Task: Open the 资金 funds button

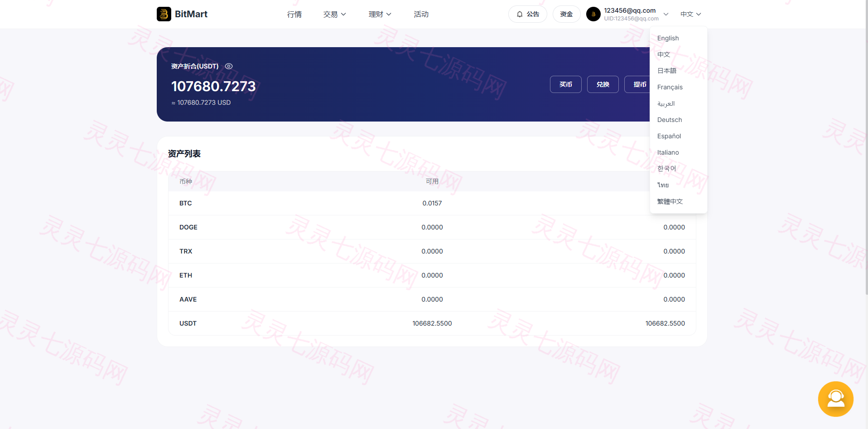Action: coord(566,14)
